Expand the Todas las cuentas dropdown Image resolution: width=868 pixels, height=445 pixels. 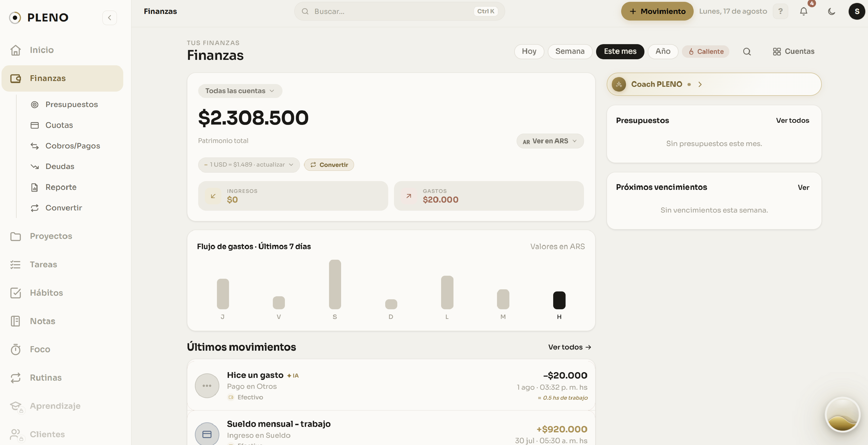click(240, 91)
